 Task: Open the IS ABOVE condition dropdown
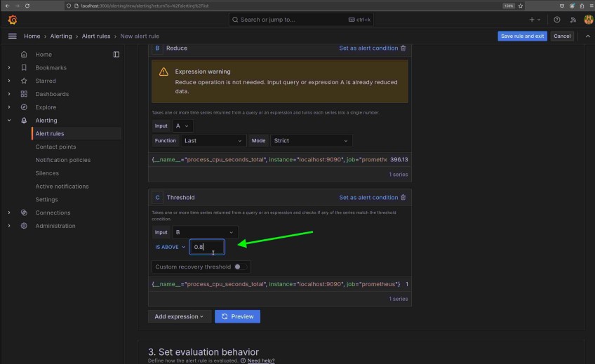coord(171,247)
